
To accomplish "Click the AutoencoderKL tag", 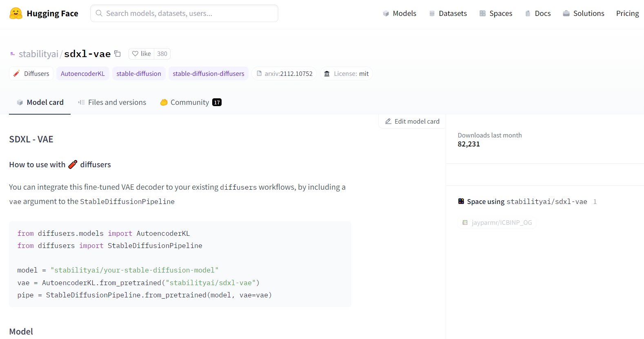I will tap(83, 74).
